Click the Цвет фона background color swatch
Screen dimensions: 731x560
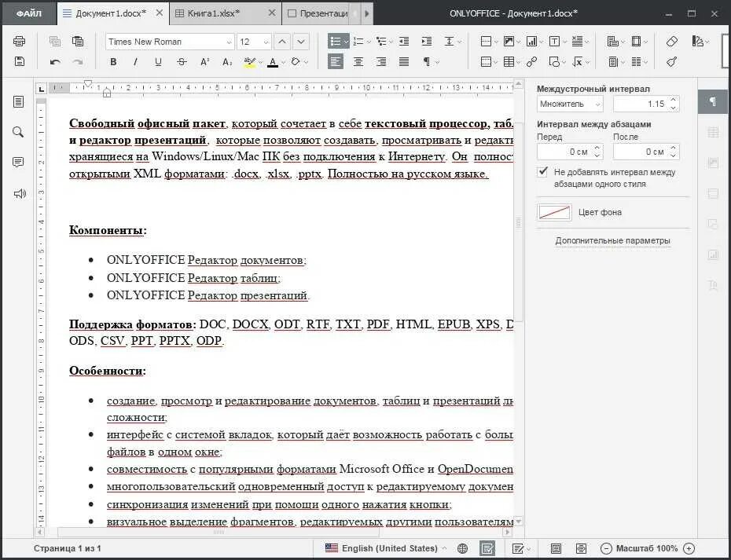click(554, 212)
